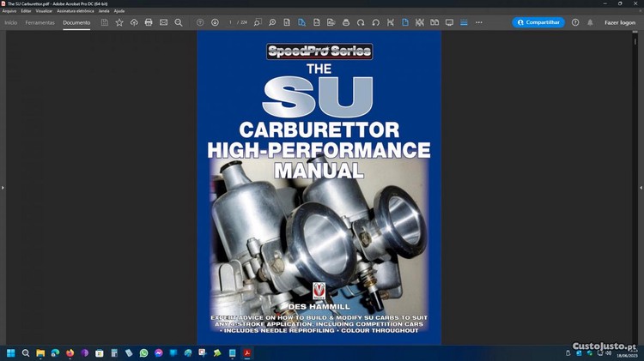Screen dimensions: 644x361
Task: Click the upload to cloud icon
Action: [x=134, y=22]
